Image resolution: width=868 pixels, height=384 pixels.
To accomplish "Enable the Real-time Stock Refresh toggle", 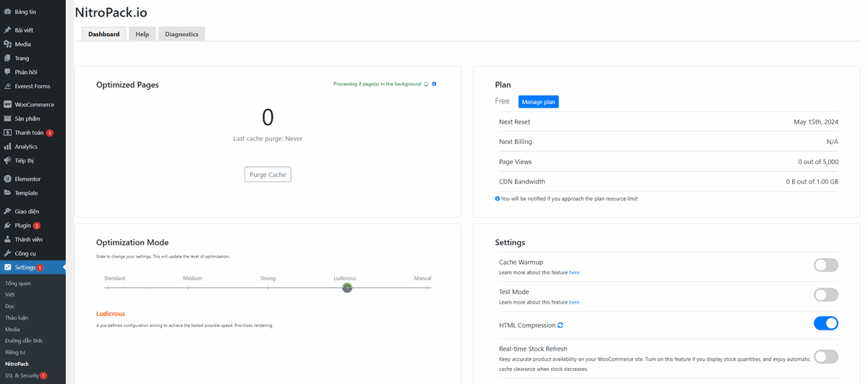I will pyautogui.click(x=826, y=357).
